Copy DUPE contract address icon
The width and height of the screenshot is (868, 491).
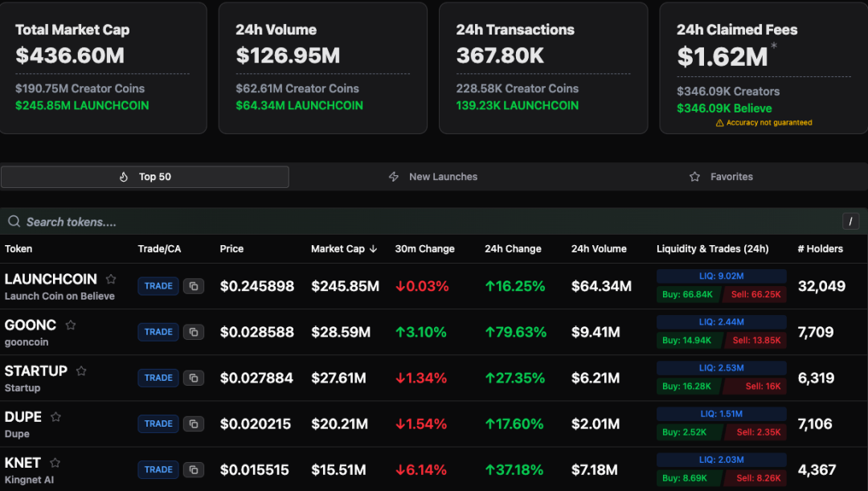[193, 423]
